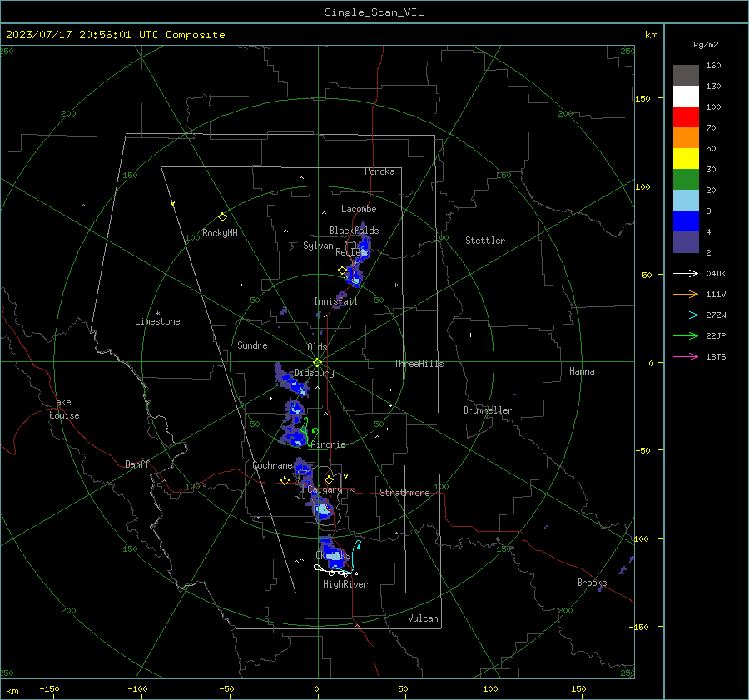The image size is (749, 700).
Task: Click the storm cell south of Calgary
Action: click(x=322, y=509)
